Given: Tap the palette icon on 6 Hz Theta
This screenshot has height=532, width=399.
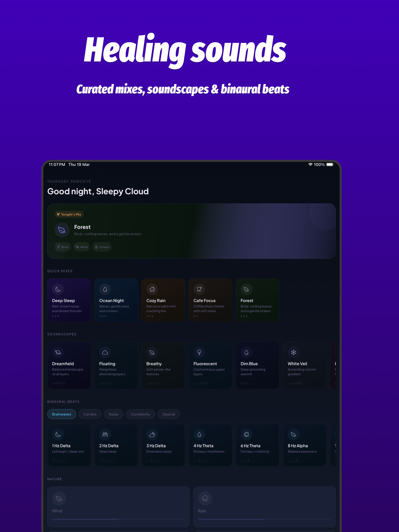Looking at the screenshot, I should 246,434.
